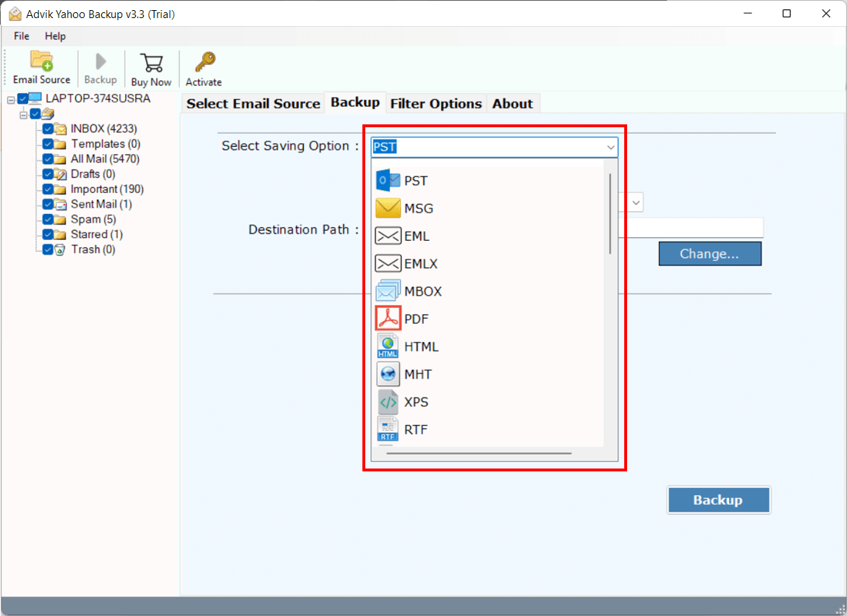Screen dimensions: 847x616
Task: Open Buy Now shopping cart
Action: pyautogui.click(x=151, y=67)
